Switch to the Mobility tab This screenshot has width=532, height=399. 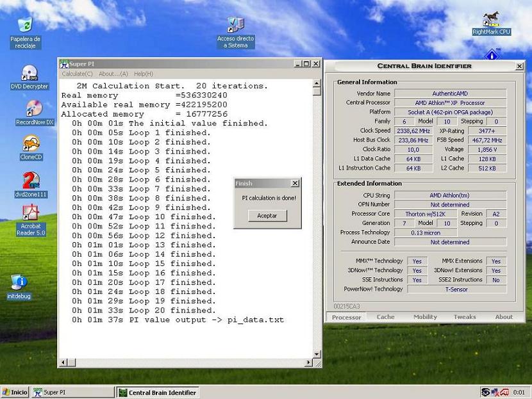pos(425,317)
